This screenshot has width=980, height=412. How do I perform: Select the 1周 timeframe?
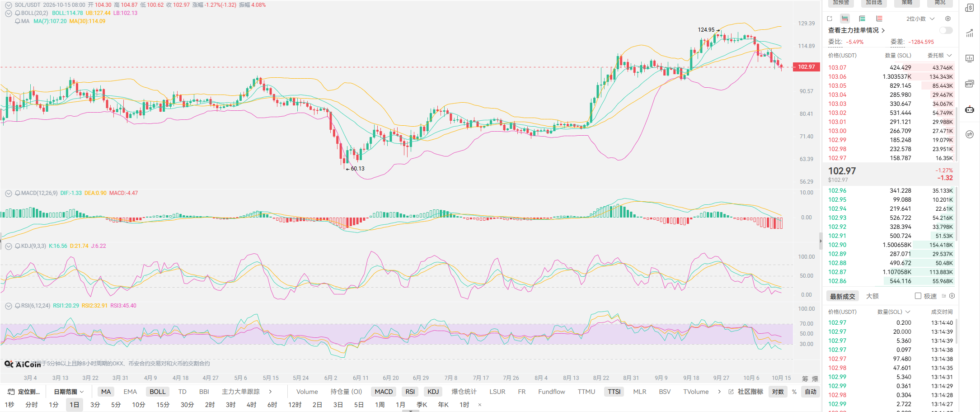(x=380, y=405)
